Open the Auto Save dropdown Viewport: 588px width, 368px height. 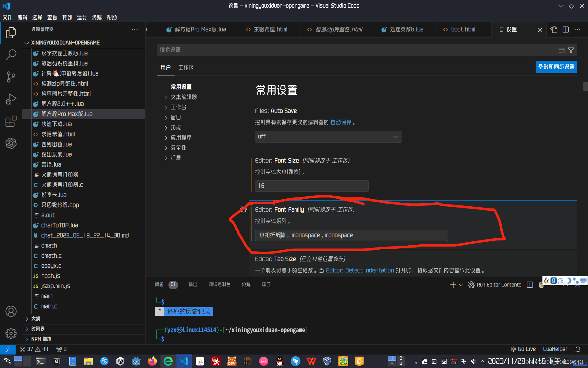click(328, 137)
